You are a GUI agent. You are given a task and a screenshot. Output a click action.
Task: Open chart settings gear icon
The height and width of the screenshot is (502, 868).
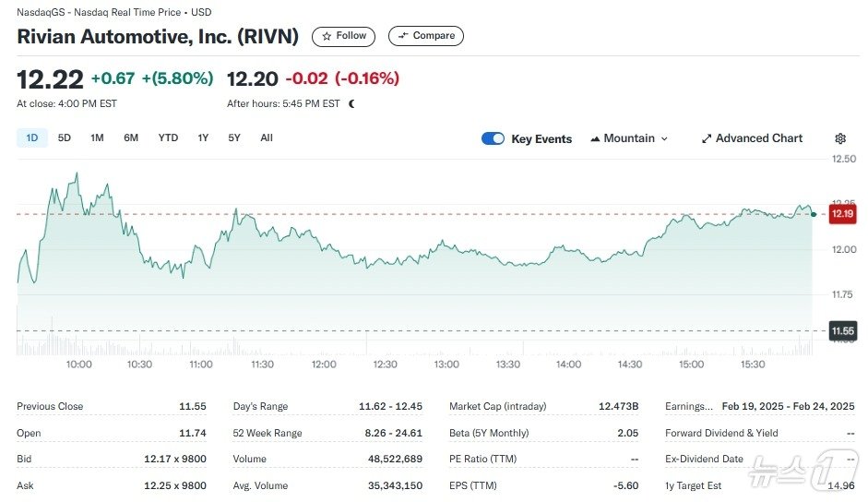click(x=840, y=138)
